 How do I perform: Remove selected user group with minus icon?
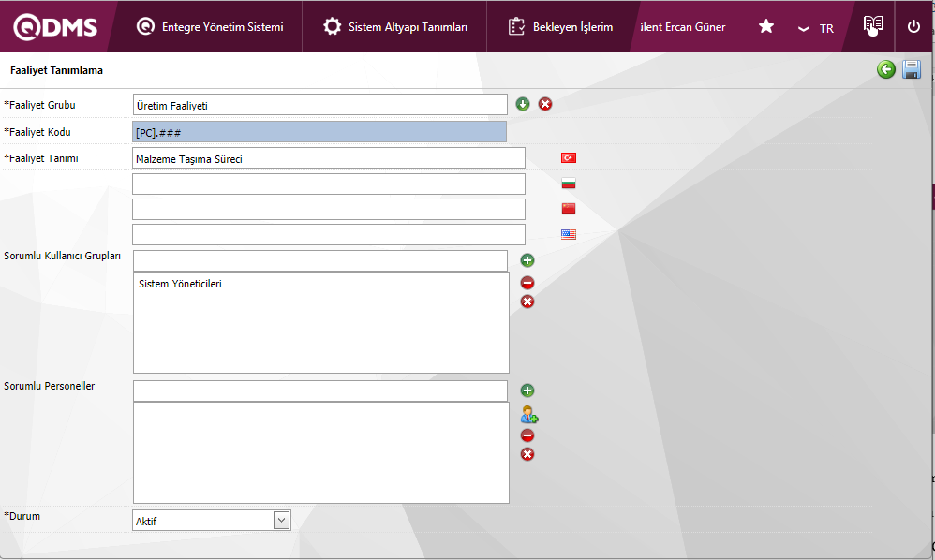click(x=527, y=283)
